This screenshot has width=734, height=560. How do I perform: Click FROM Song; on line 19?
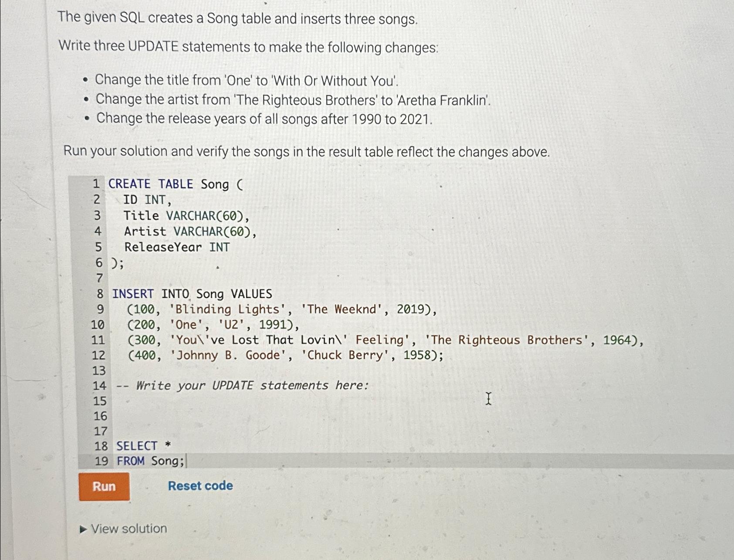point(148,461)
